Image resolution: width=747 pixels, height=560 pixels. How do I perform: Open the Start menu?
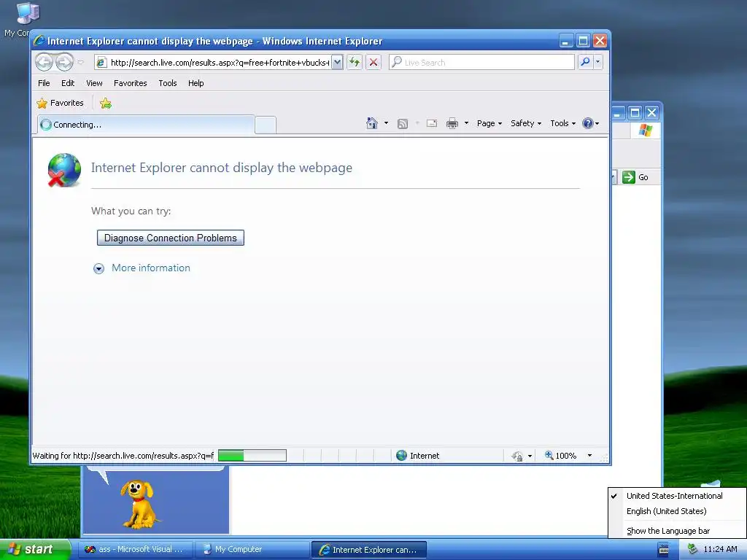click(35, 550)
